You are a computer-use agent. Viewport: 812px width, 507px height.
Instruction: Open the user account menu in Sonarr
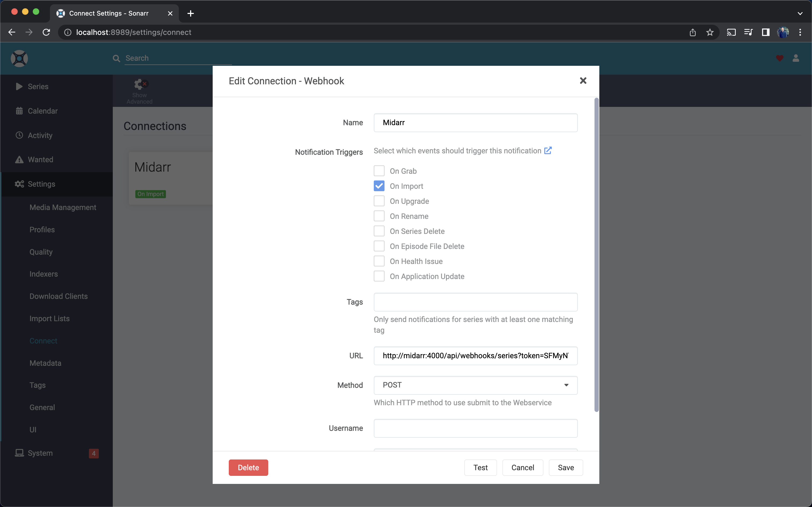(x=796, y=58)
